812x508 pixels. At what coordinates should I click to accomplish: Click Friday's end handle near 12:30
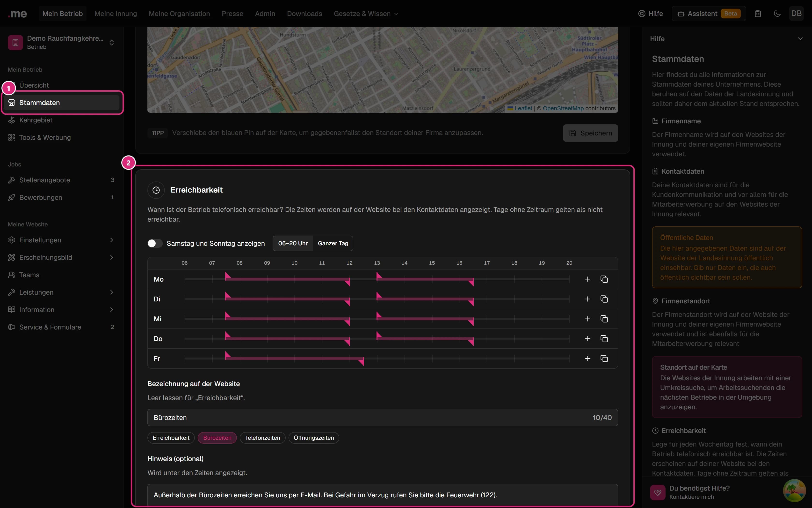coord(361,361)
